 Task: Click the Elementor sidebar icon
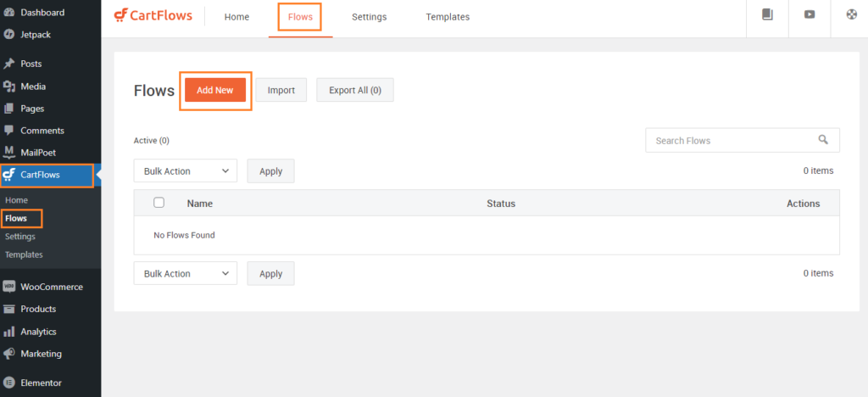tap(8, 383)
